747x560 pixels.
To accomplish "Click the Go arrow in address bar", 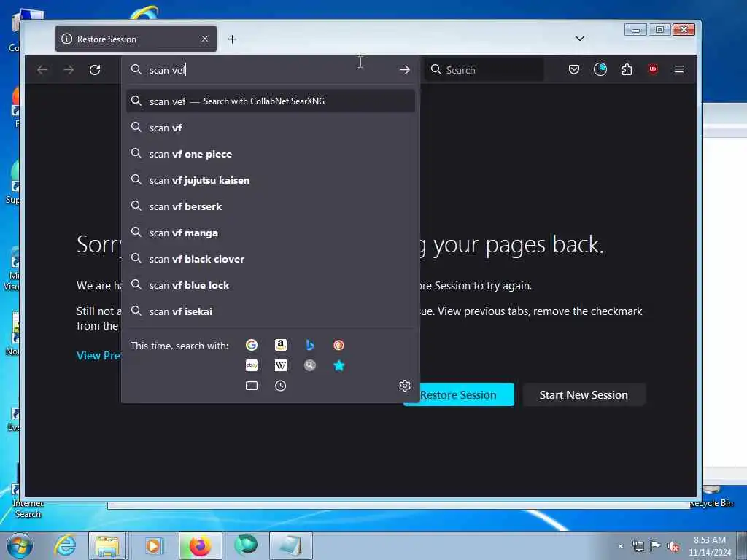I will (404, 70).
